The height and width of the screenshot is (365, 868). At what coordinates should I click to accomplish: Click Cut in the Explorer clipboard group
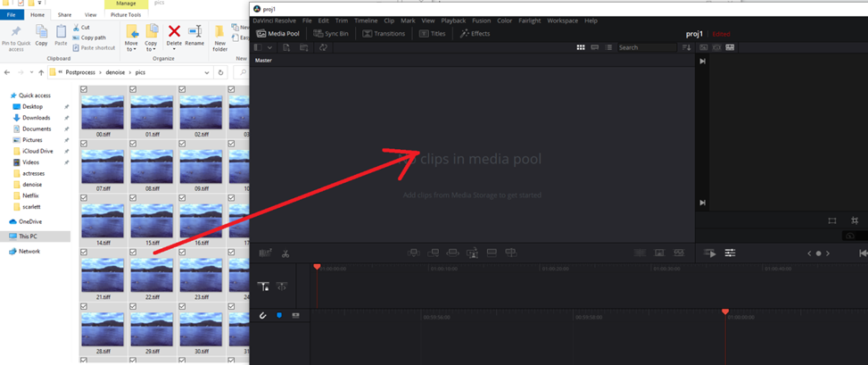tap(81, 27)
